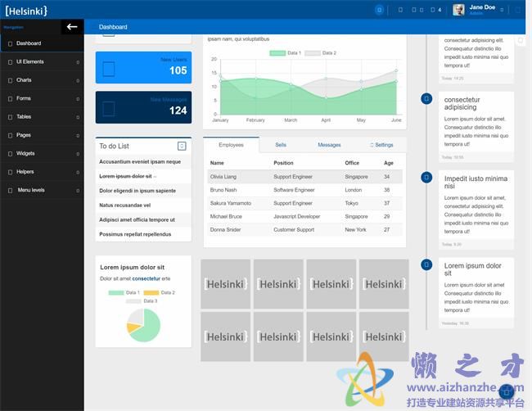Image resolution: width=532 pixels, height=411 pixels.
Task: Expand the Tables menu
Action: click(42, 117)
